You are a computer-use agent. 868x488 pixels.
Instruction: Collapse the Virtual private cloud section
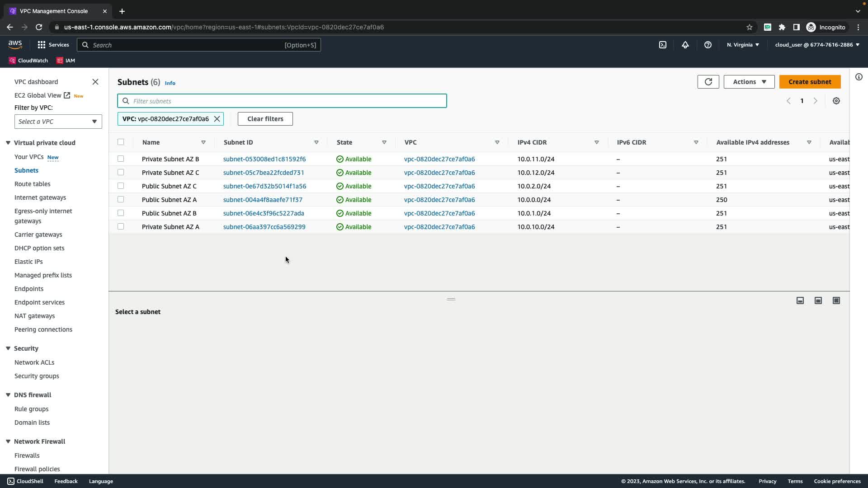pos(8,143)
